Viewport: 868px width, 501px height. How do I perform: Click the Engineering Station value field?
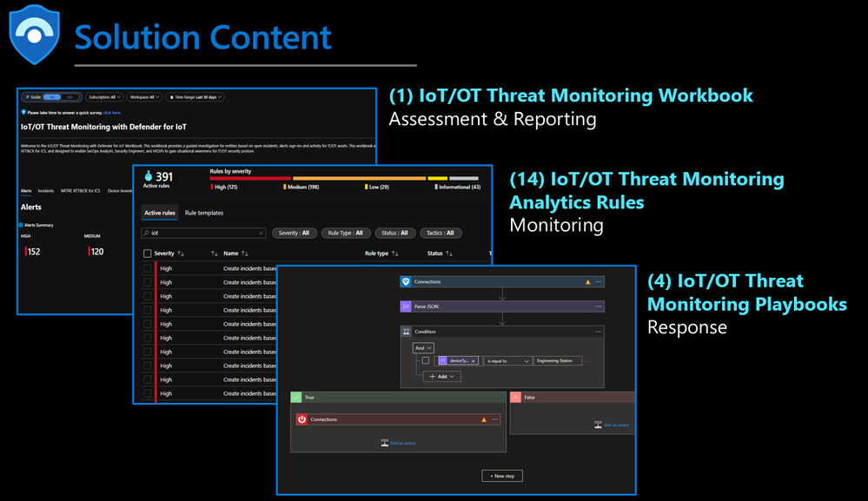[x=558, y=361]
